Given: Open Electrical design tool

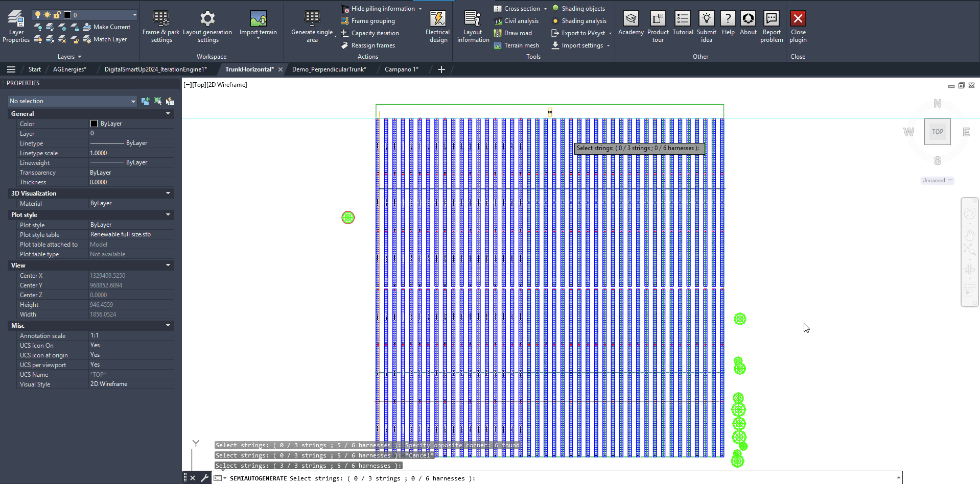Looking at the screenshot, I should pos(437,27).
